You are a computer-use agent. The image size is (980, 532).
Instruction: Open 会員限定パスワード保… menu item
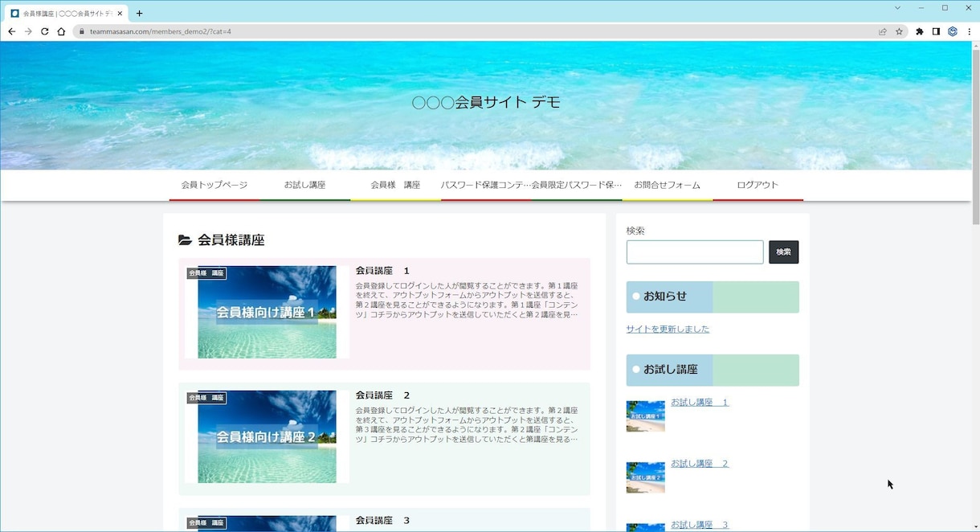click(x=577, y=185)
